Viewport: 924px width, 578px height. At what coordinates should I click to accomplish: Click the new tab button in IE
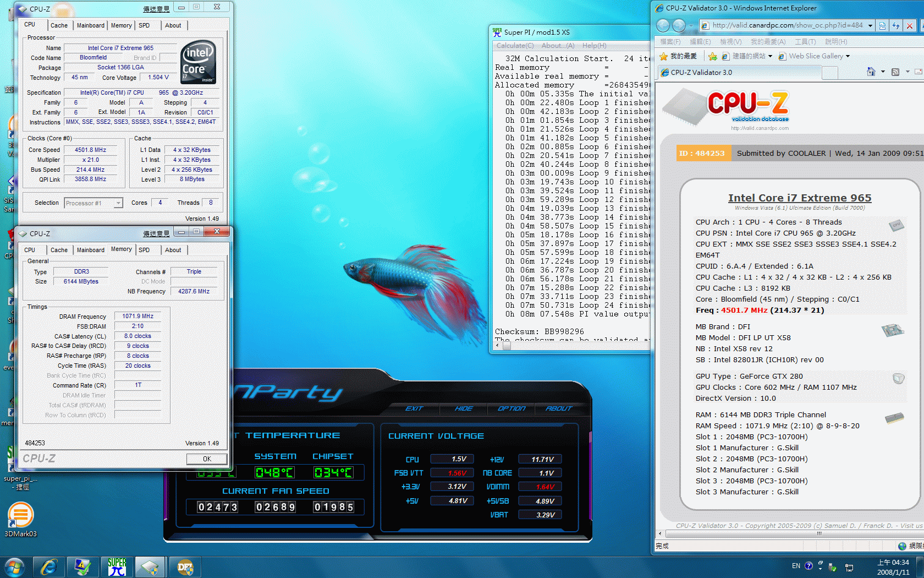pyautogui.click(x=829, y=73)
